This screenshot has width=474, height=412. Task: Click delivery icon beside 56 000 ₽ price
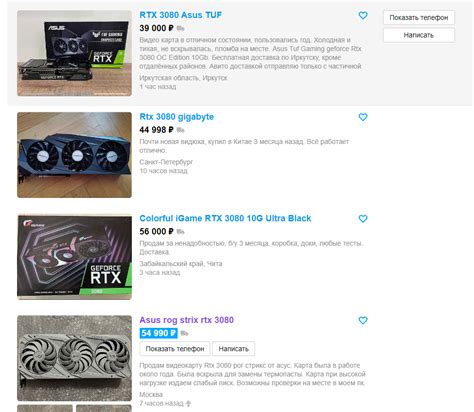coord(180,232)
